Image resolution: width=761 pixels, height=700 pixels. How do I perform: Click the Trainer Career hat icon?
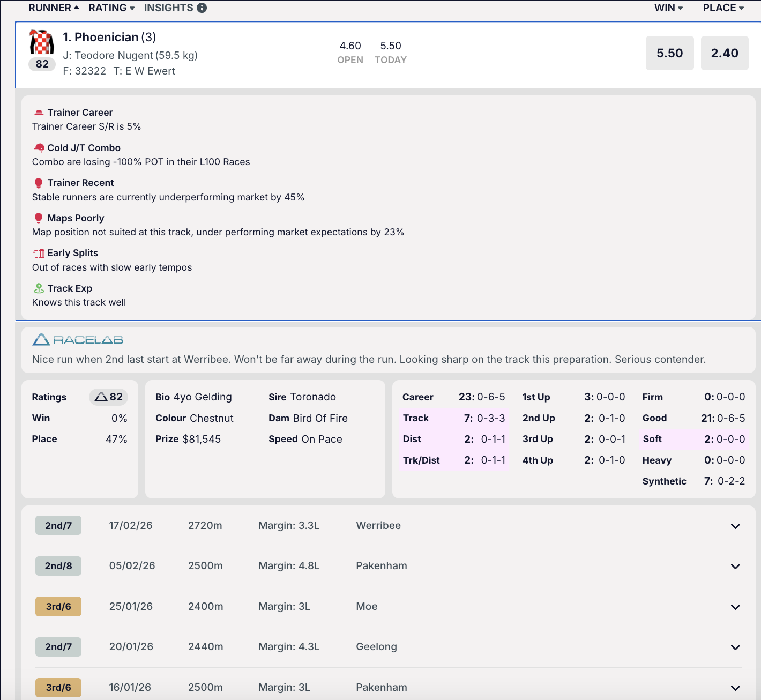pos(39,113)
